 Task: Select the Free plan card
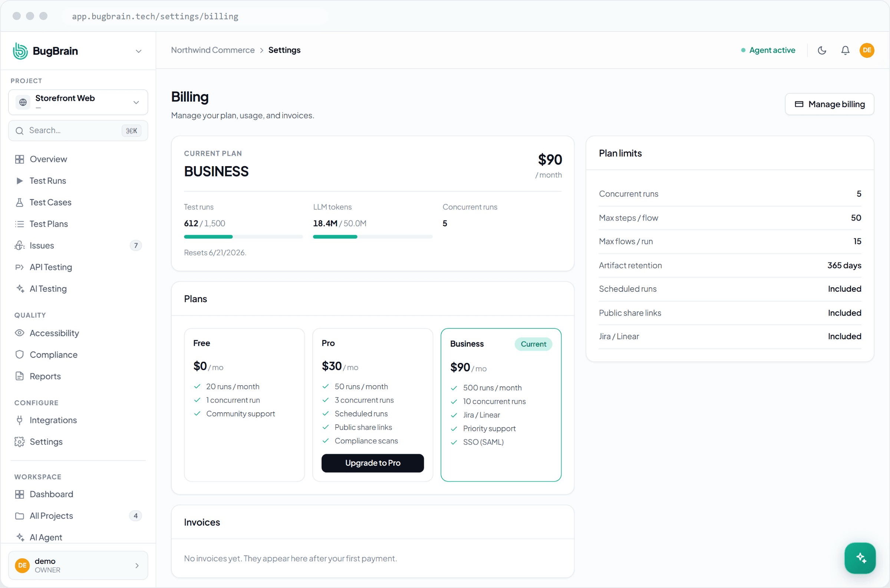tap(244, 404)
